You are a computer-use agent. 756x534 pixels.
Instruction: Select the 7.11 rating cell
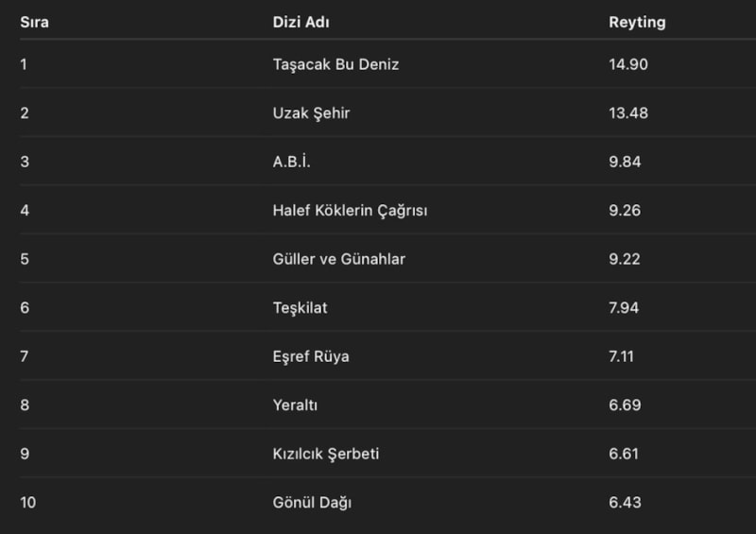pyautogui.click(x=624, y=356)
